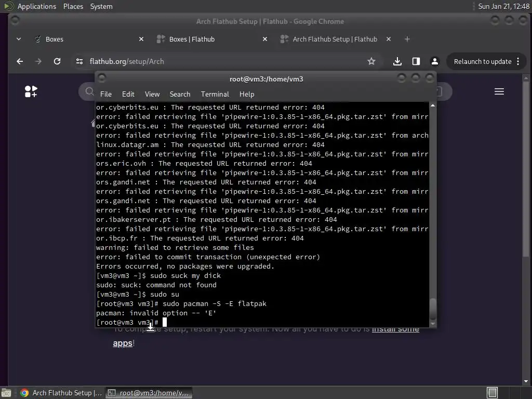
Task: Click 'warning: failed to retrieve some files' line
Action: point(175,248)
